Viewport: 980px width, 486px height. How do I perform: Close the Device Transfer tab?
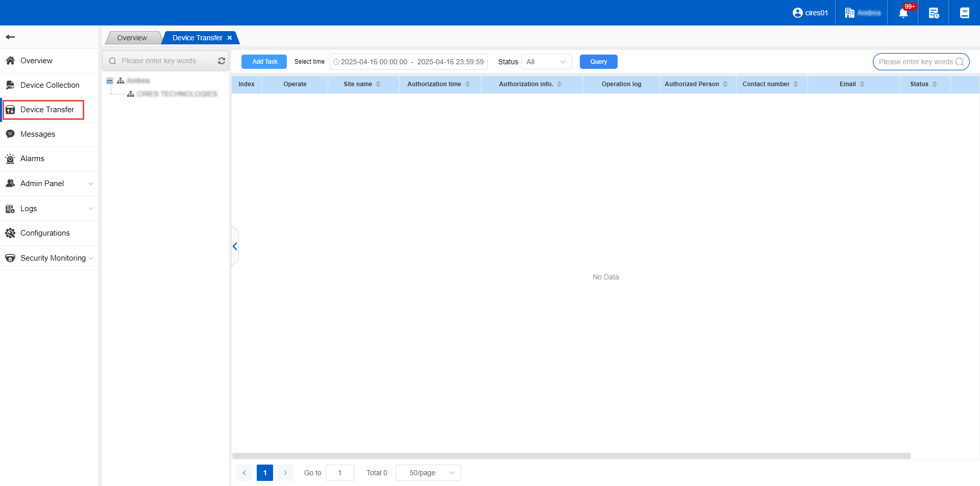pos(230,38)
